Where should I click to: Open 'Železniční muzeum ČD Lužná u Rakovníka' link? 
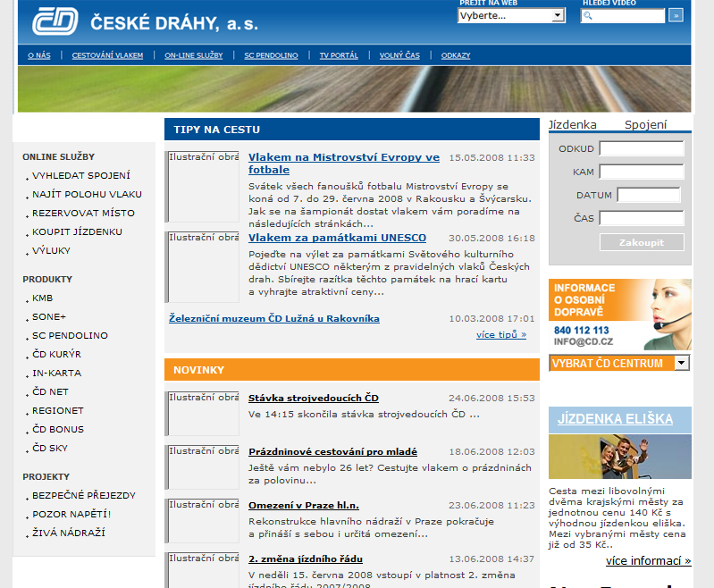tap(274, 318)
